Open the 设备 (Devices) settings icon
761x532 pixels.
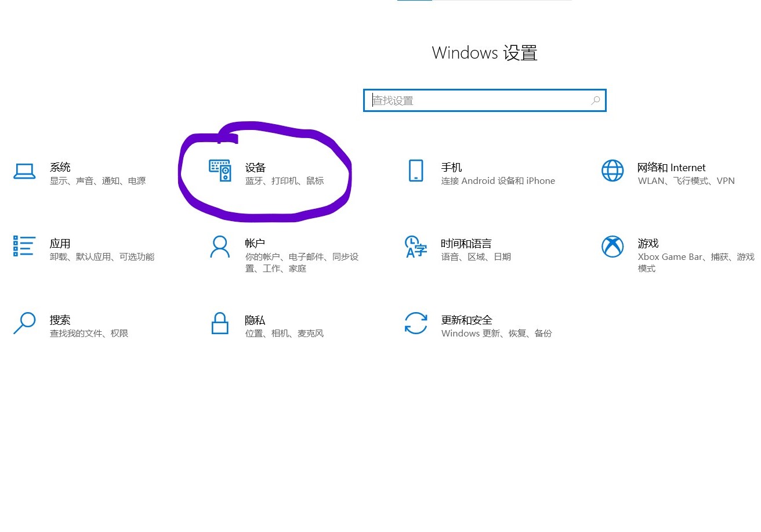point(220,171)
